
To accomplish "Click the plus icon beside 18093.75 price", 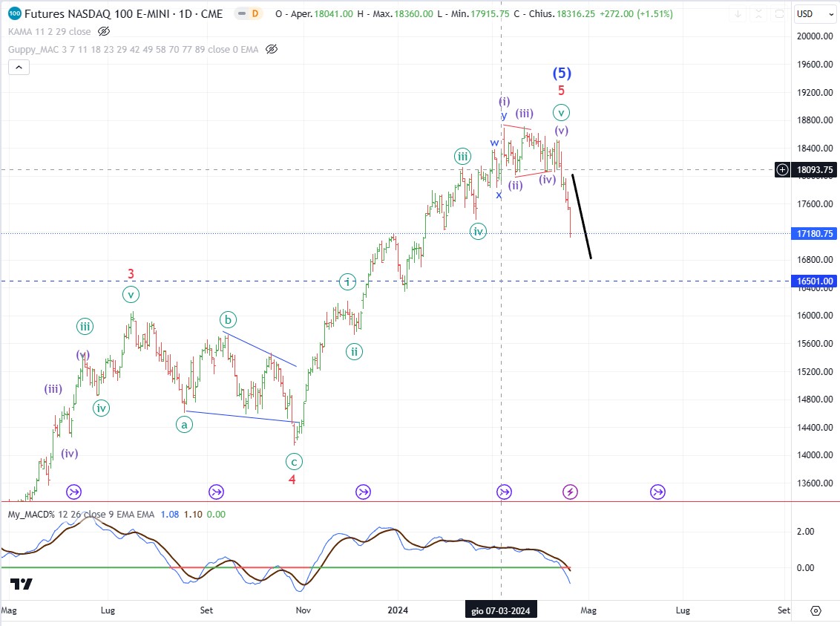I will click(783, 170).
